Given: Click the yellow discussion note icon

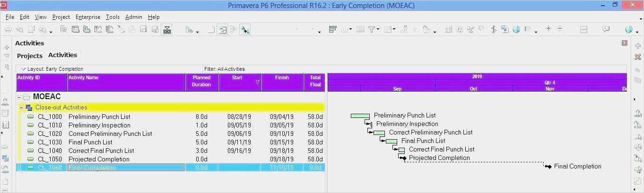Looking at the screenshot, I should point(606,29).
